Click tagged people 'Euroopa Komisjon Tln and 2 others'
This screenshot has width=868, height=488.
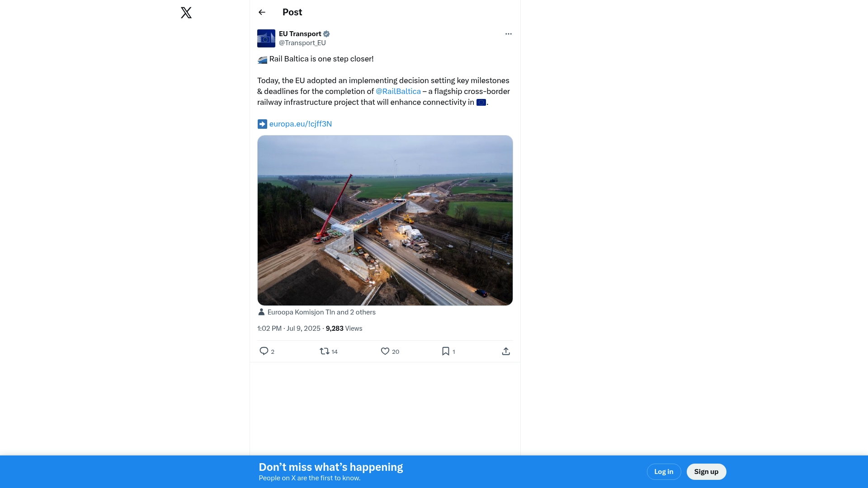321,312
